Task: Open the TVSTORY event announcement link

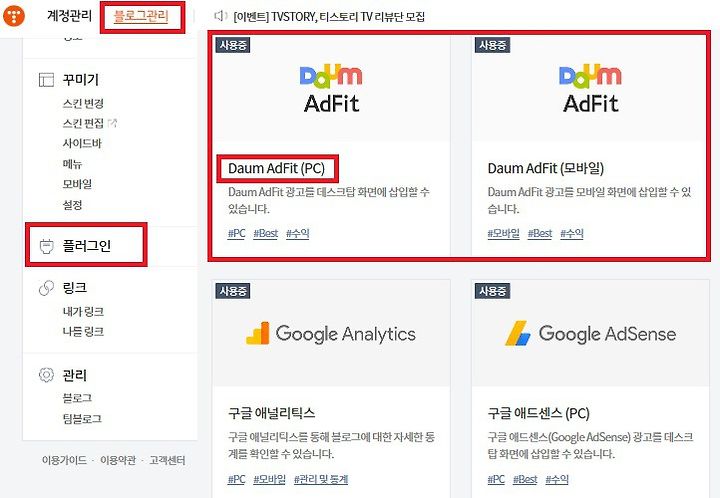Action: (x=329, y=17)
